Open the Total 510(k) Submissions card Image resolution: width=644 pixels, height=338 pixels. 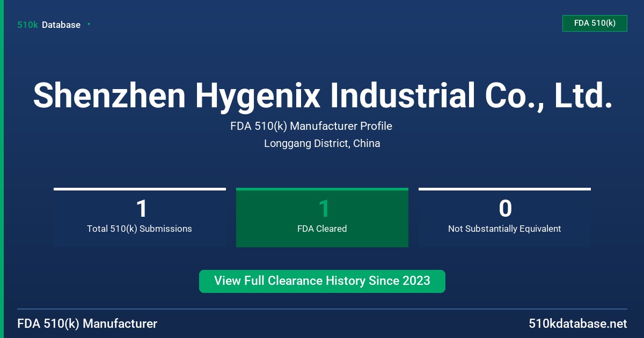140,217
